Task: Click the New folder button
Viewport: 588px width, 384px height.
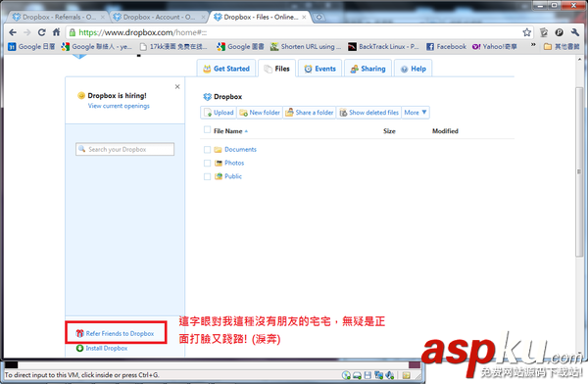Action: (x=260, y=113)
